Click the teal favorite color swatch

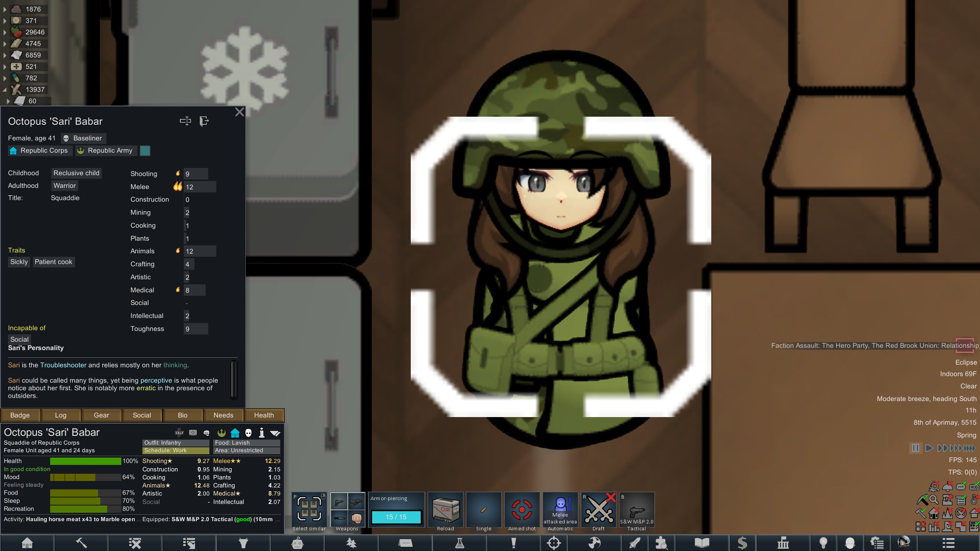pyautogui.click(x=145, y=151)
